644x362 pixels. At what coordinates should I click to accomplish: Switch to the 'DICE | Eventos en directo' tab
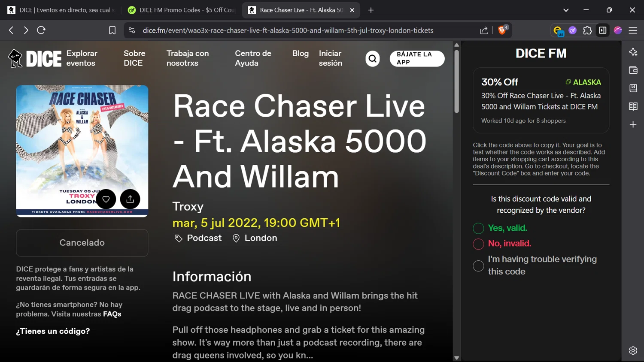pos(62,10)
